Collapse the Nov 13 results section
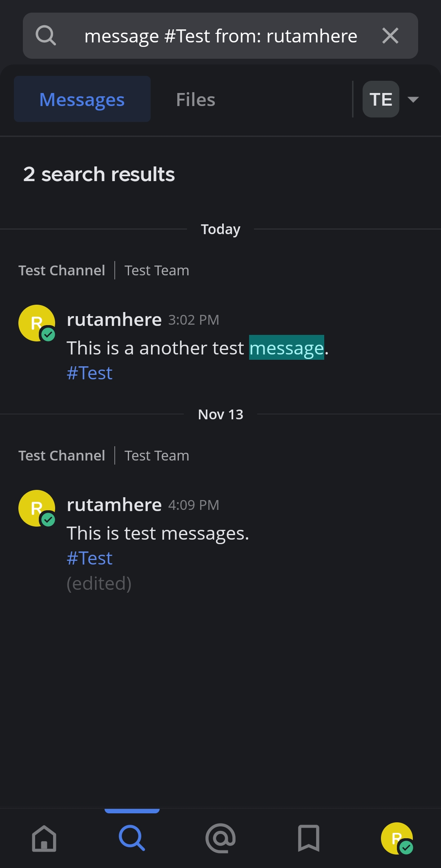Viewport: 441px width, 868px height. click(220, 414)
